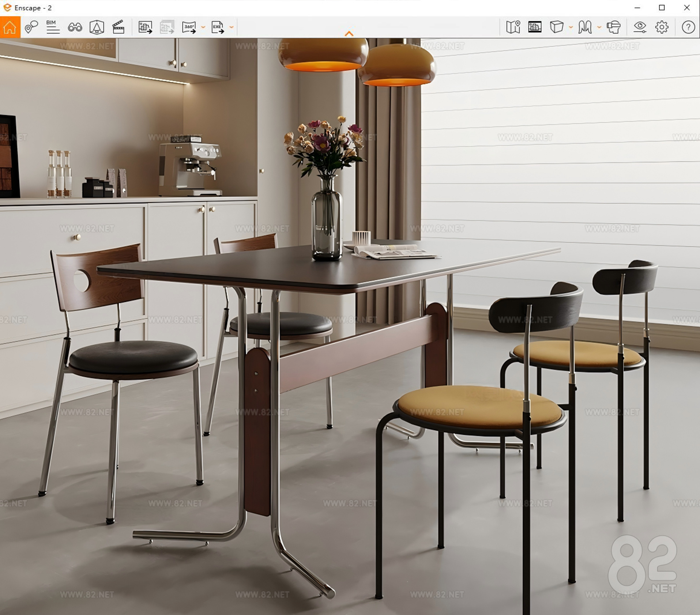
Task: Toggle safe frame display
Action: 535,27
